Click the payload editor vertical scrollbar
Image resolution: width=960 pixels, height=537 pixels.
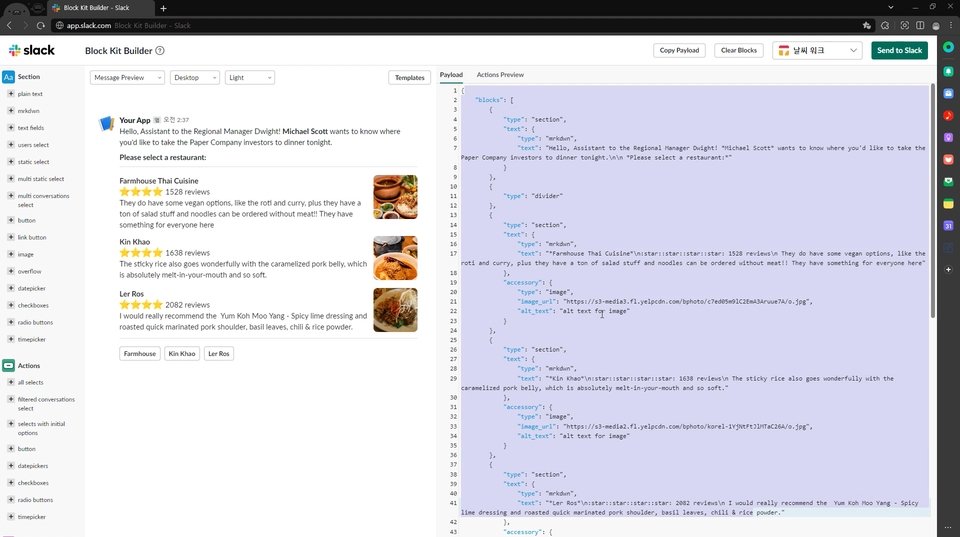click(932, 201)
